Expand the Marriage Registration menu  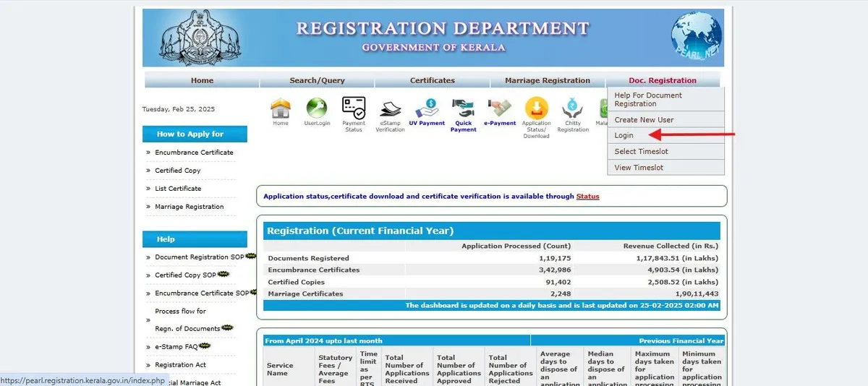(x=547, y=80)
